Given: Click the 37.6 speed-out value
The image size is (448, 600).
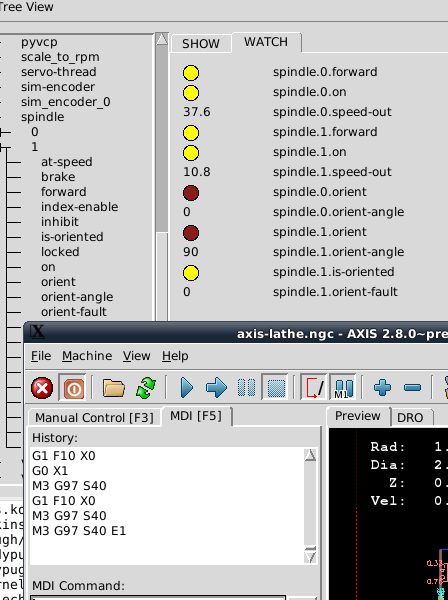Looking at the screenshot, I should pos(197,112).
